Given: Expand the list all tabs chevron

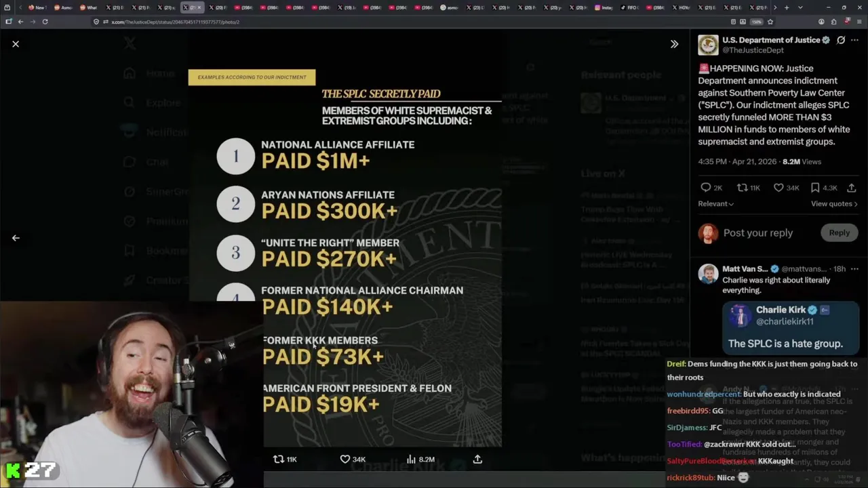Looking at the screenshot, I should (800, 7).
